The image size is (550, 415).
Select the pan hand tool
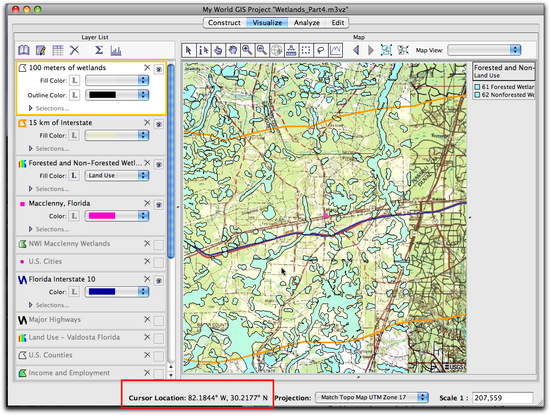(x=233, y=51)
